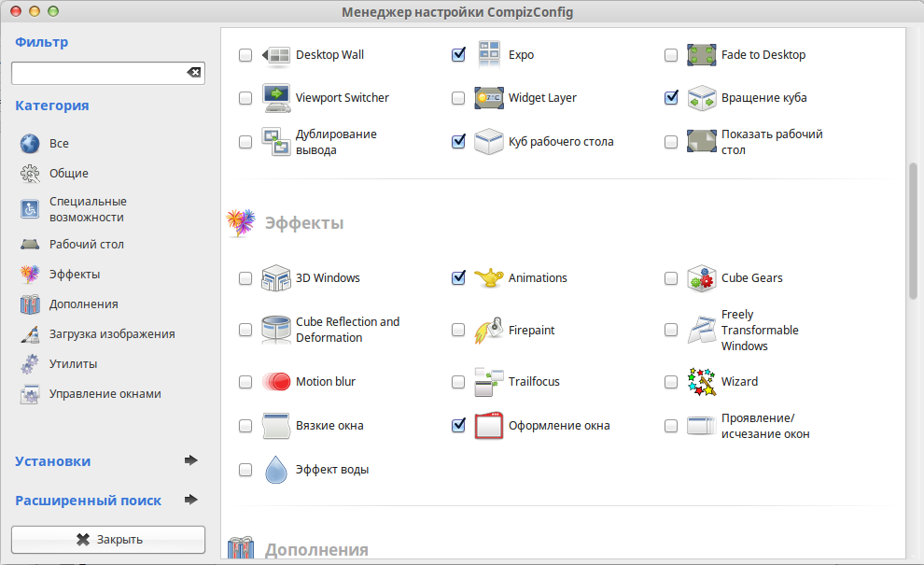
Task: Select the Загрузка изображения category
Action: pyautogui.click(x=111, y=334)
